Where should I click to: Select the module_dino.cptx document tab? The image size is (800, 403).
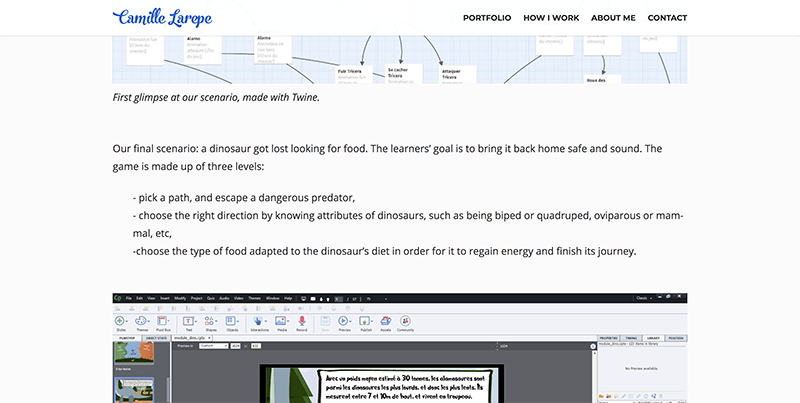191,338
